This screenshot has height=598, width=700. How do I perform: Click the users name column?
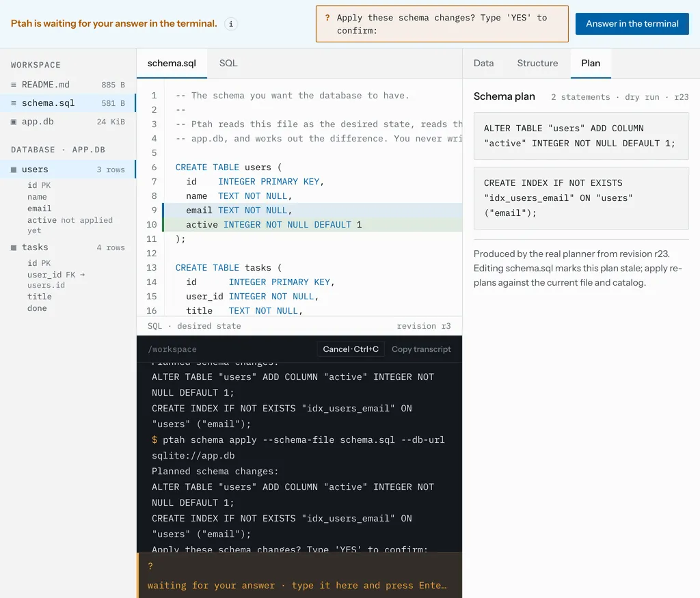click(x=37, y=197)
